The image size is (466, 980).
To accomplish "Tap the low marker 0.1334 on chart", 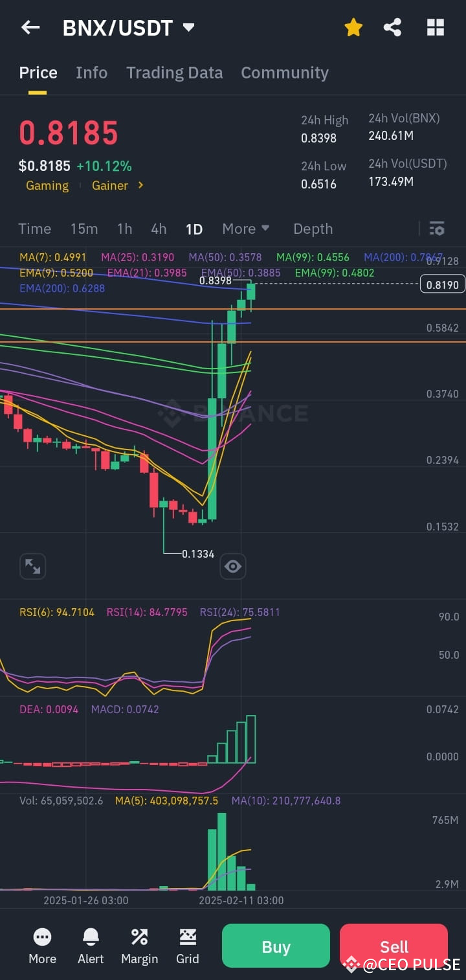I will (x=198, y=554).
